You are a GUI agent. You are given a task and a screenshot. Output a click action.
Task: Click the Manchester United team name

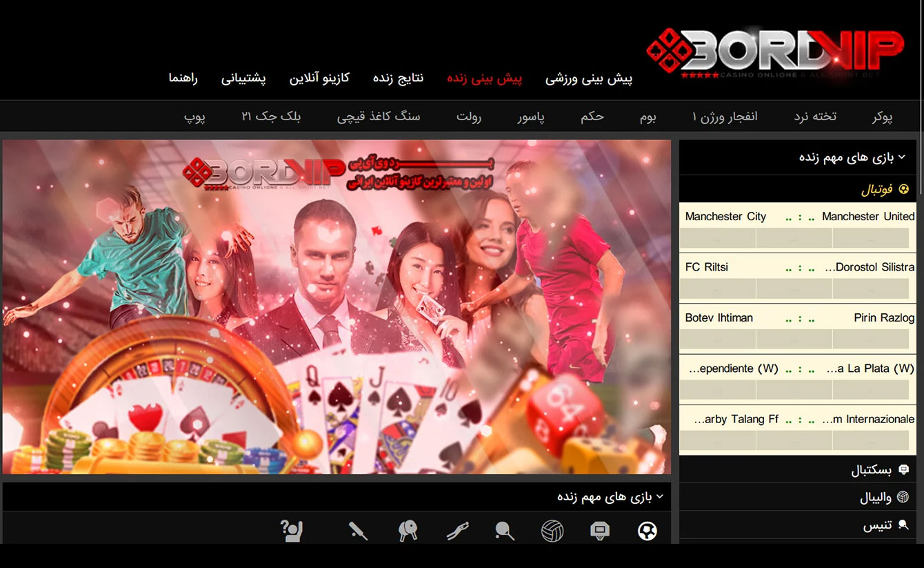click(868, 217)
